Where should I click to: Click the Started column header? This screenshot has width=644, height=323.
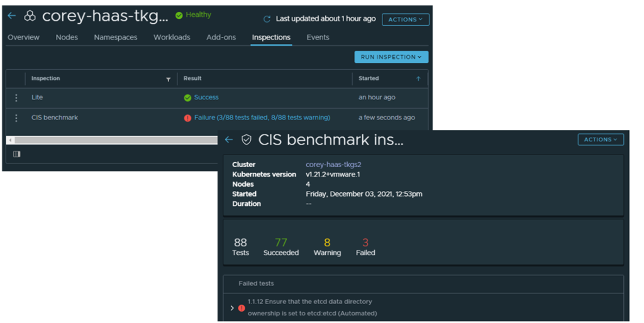(x=369, y=79)
